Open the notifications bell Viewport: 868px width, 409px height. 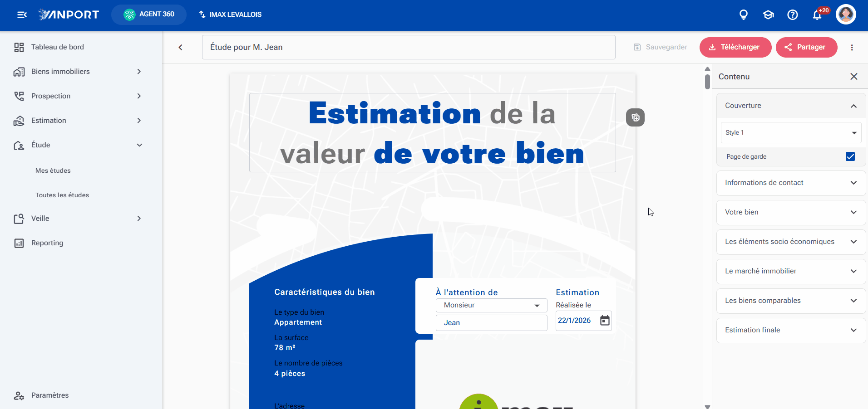(817, 15)
